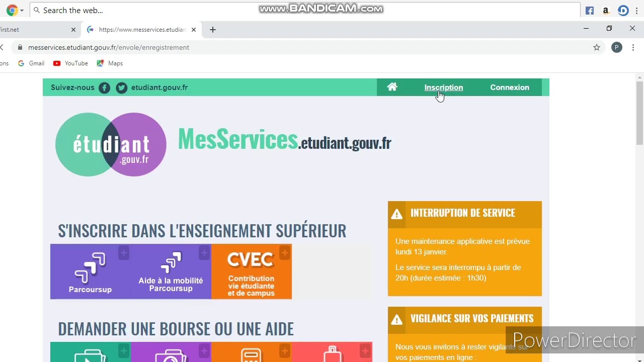The image size is (644, 362).
Task: Click the Inscription link
Action: 443,87
